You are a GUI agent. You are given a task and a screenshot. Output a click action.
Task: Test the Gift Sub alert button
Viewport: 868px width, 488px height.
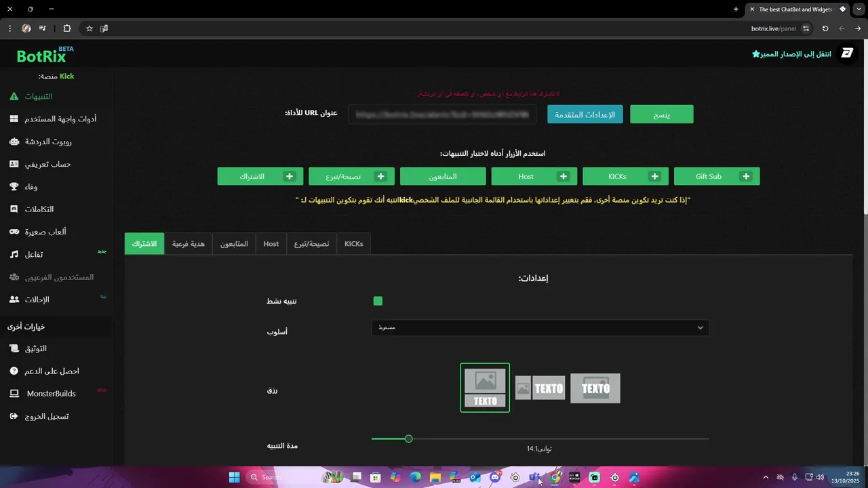[x=717, y=176]
